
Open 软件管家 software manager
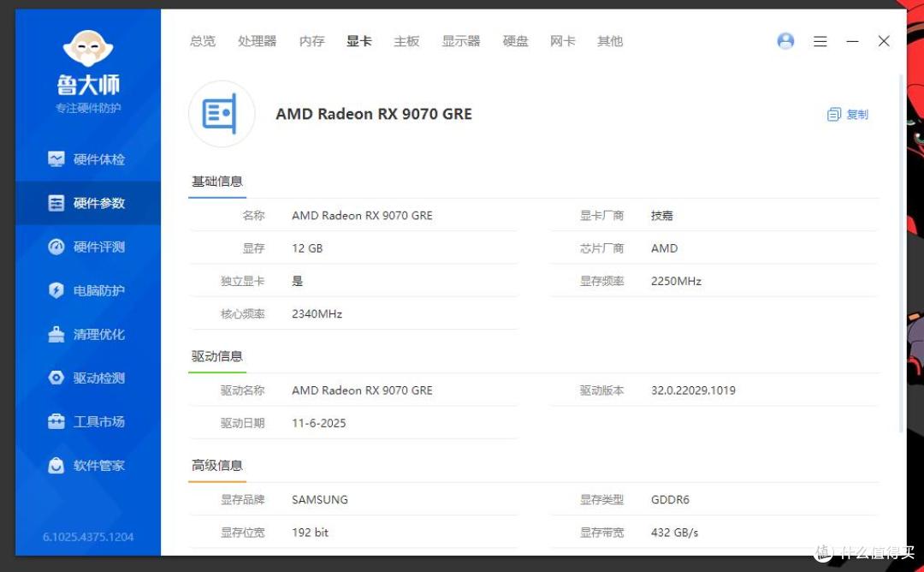[x=88, y=465]
